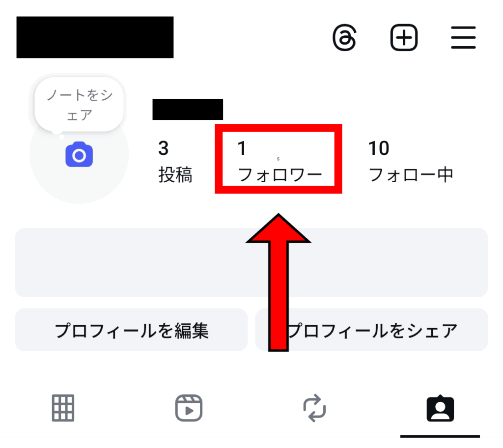Show the tagged photos tab
This screenshot has height=448, width=503.
click(x=440, y=408)
